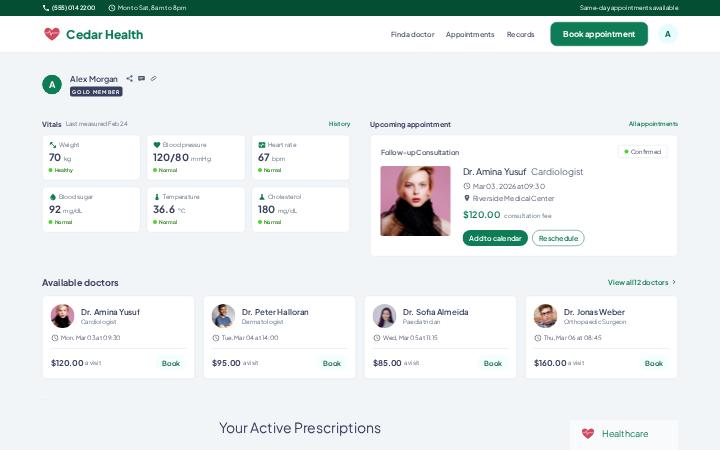Click Dr. Jonas Weber's photo
The width and height of the screenshot is (720, 450).
click(546, 316)
